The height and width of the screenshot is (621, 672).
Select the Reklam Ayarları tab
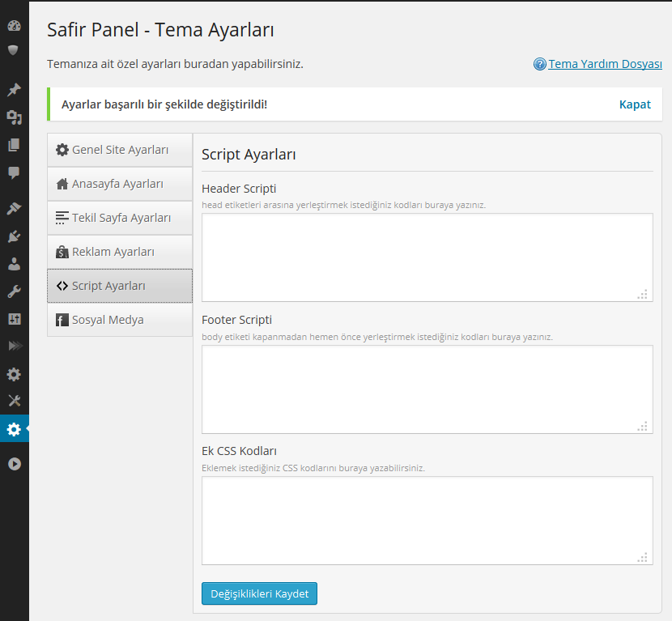coord(120,252)
